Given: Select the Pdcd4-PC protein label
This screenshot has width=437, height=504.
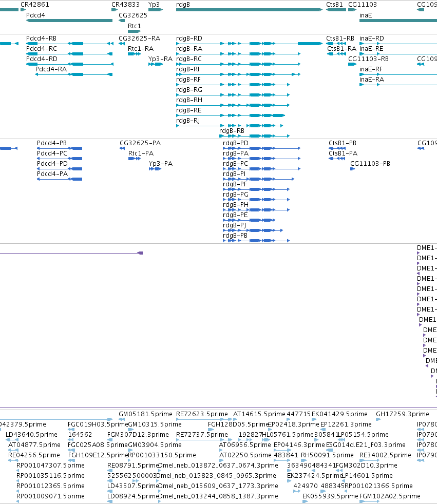Looking at the screenshot, I should (52, 153).
